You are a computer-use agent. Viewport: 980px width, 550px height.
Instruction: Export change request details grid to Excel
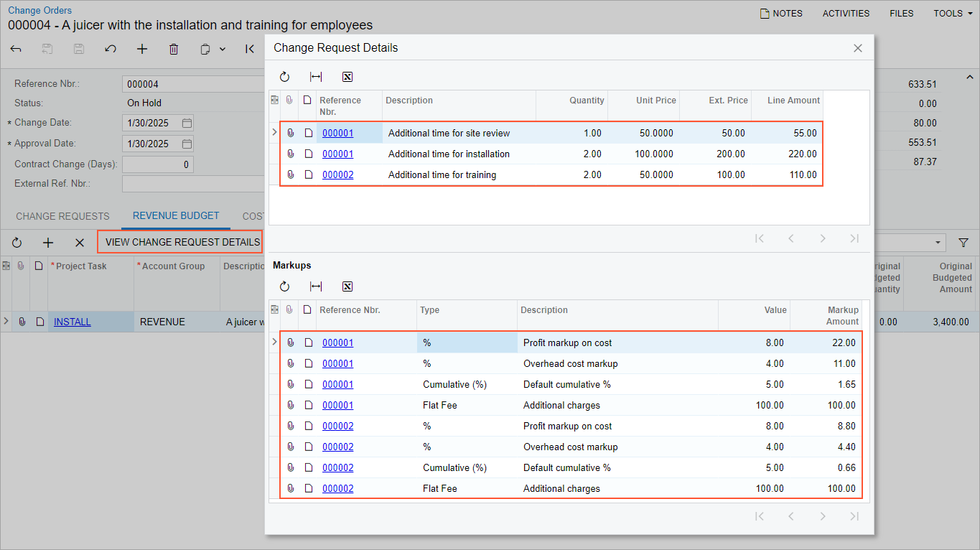coord(347,77)
